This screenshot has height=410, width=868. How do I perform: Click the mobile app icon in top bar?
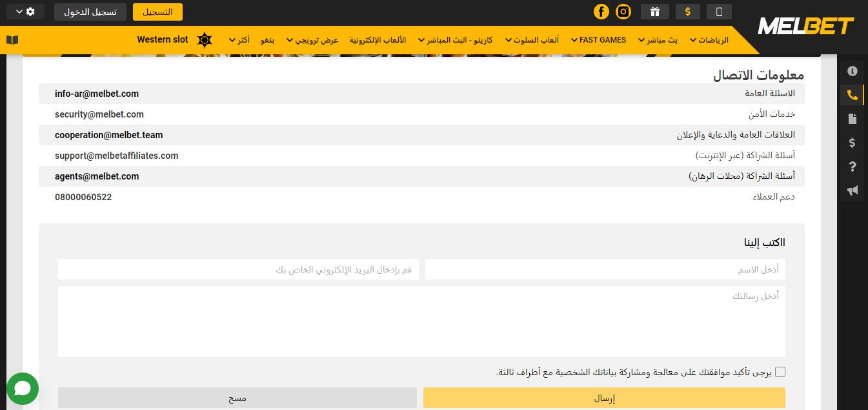[x=719, y=12]
